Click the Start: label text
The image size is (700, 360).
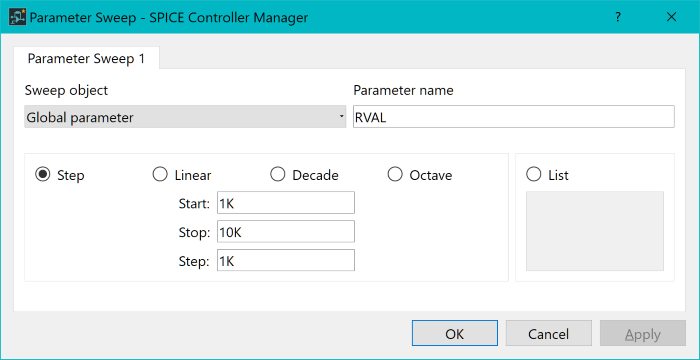[194, 204]
